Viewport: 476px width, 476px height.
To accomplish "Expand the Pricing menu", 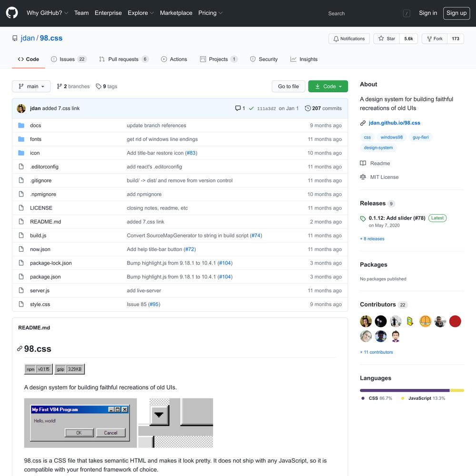I will pyautogui.click(x=210, y=13).
